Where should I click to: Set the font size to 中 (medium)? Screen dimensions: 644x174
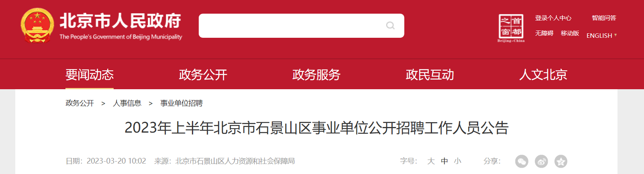point(444,161)
